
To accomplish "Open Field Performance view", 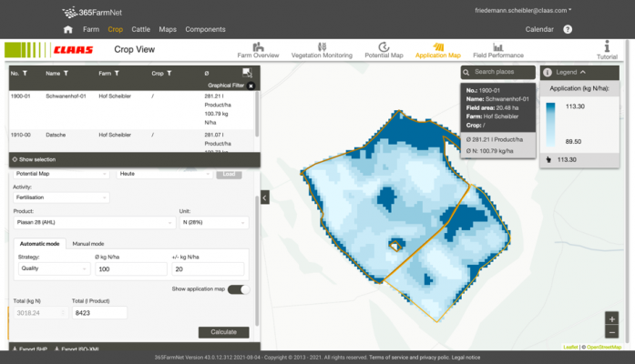I will 498,51.
